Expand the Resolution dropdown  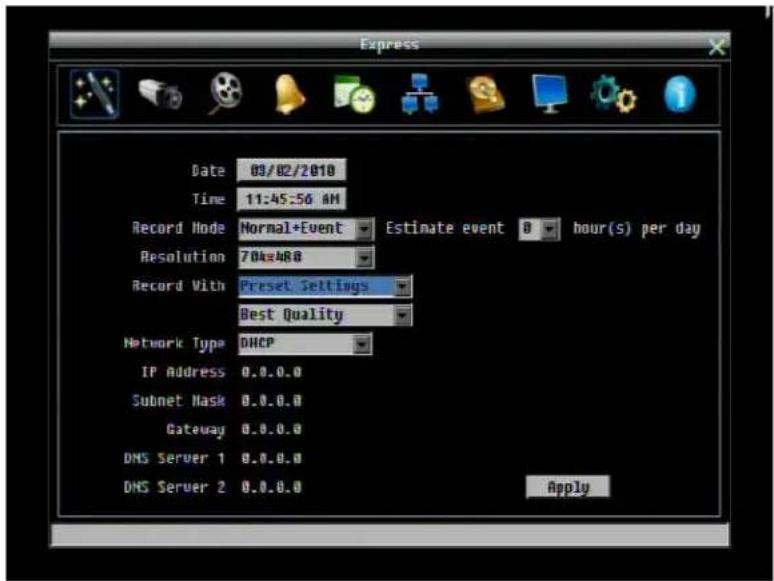364,257
